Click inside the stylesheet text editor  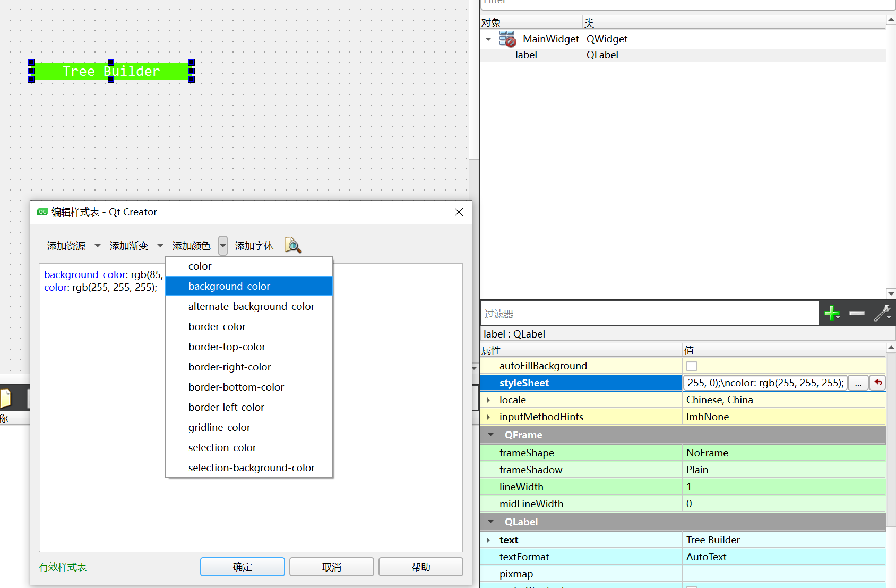pos(251,408)
